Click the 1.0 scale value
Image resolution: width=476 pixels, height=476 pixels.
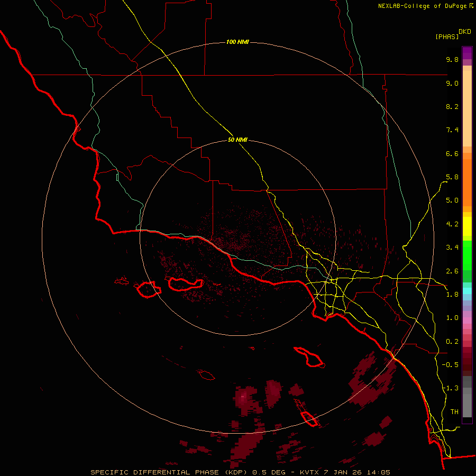(x=452, y=318)
